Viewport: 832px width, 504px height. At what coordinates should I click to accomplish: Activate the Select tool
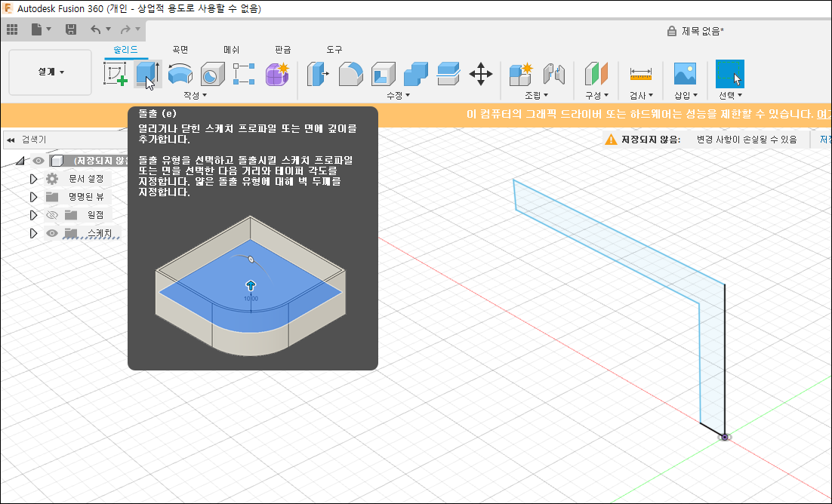click(x=729, y=74)
